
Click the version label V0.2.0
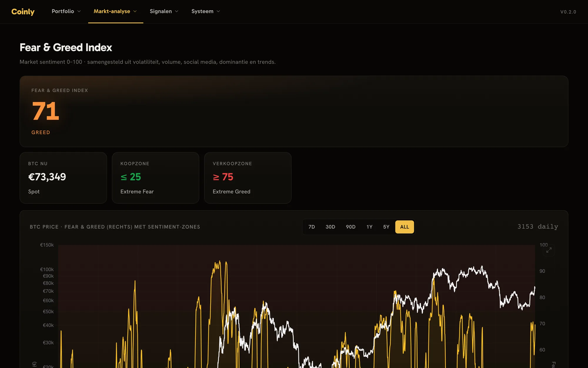(568, 12)
